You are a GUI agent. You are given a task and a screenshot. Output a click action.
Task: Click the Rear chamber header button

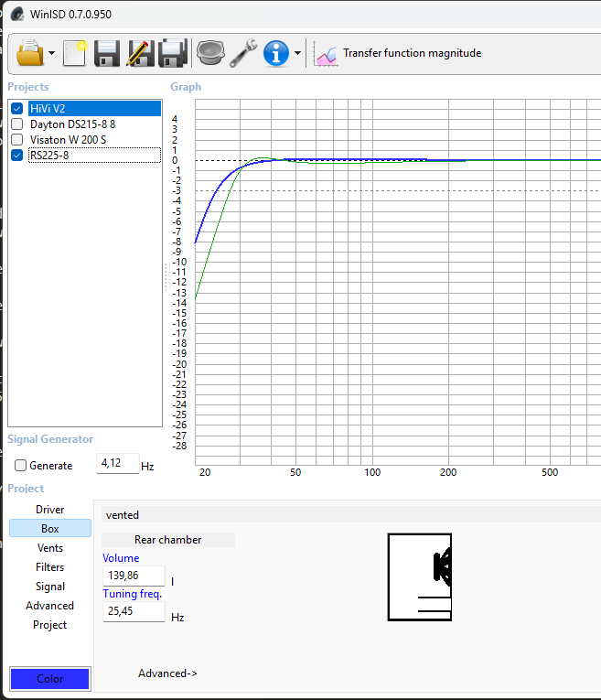(x=168, y=540)
